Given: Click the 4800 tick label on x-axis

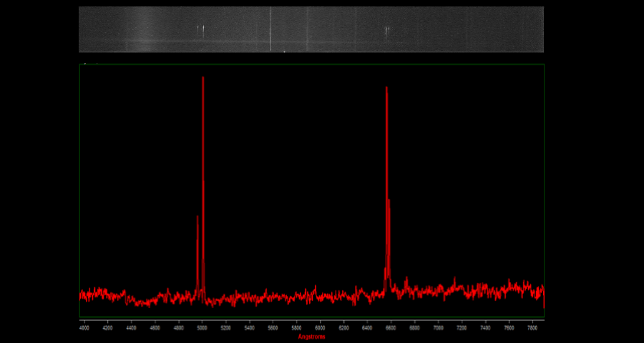Looking at the screenshot, I should click(178, 328).
